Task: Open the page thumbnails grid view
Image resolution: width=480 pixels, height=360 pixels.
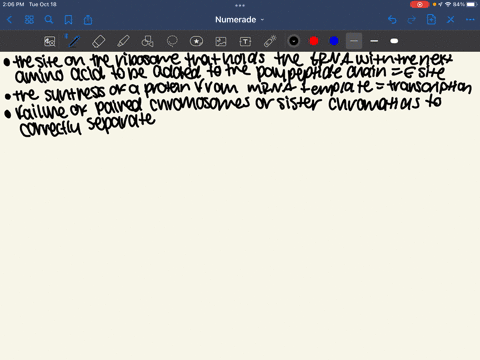Action: click(x=29, y=20)
